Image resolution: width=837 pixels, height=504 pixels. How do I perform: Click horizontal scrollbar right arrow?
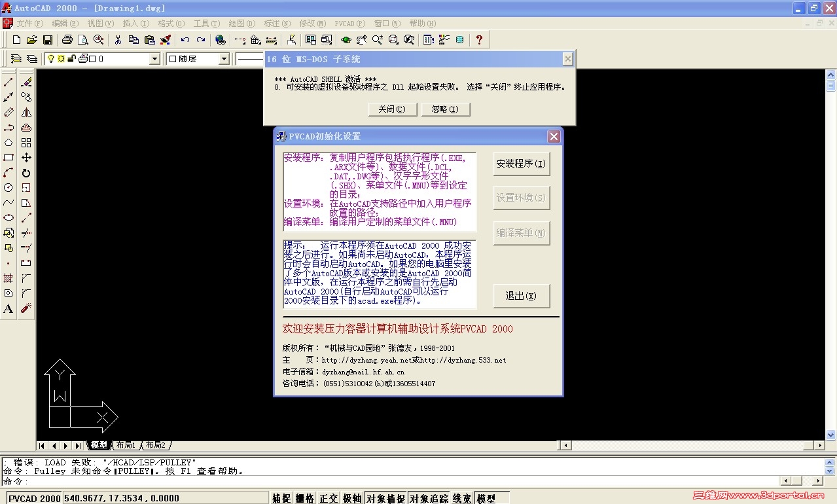[x=819, y=445]
